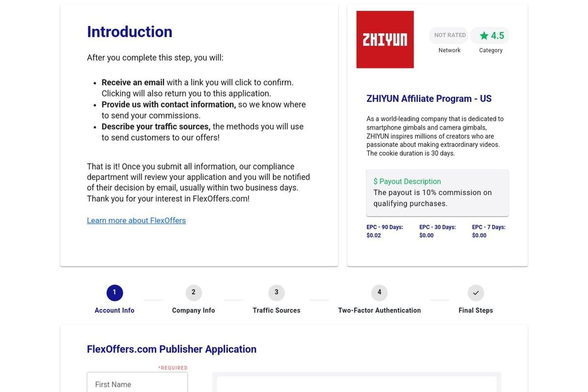Image resolution: width=588 pixels, height=392 pixels.
Task: Click the EPC - 30 Days value
Action: [x=426, y=235]
